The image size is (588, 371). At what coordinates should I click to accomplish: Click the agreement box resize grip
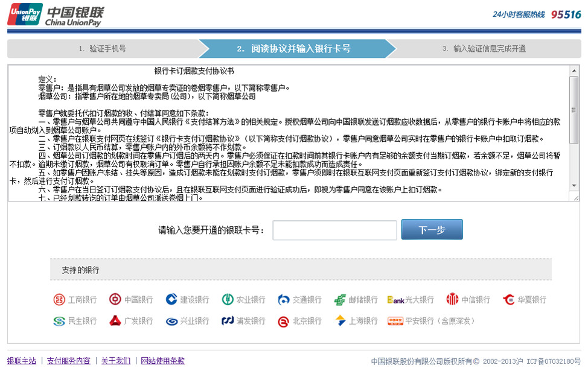coord(576,197)
